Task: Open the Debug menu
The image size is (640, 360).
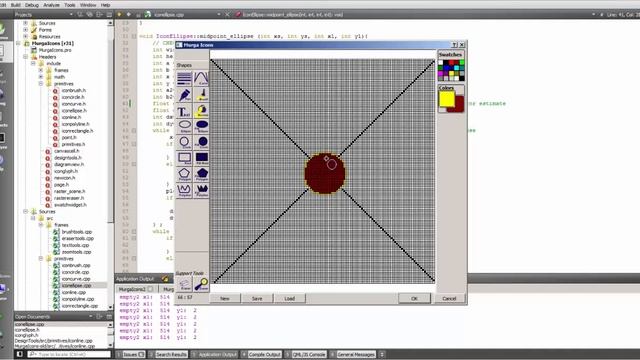Action: tap(31, 5)
